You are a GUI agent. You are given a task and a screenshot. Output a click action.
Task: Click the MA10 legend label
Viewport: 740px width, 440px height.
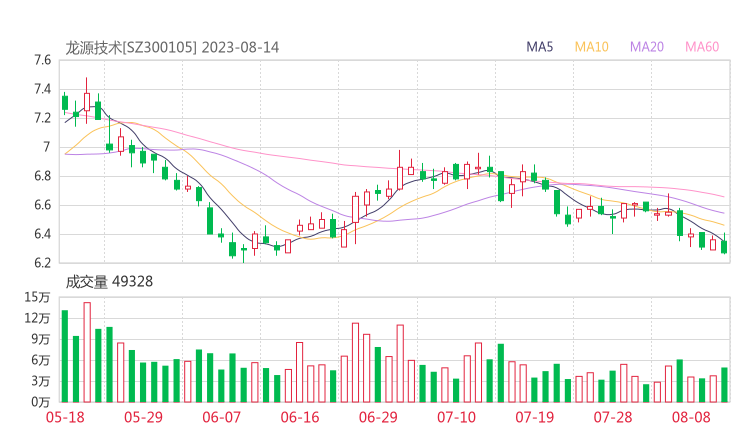pyautogui.click(x=591, y=47)
